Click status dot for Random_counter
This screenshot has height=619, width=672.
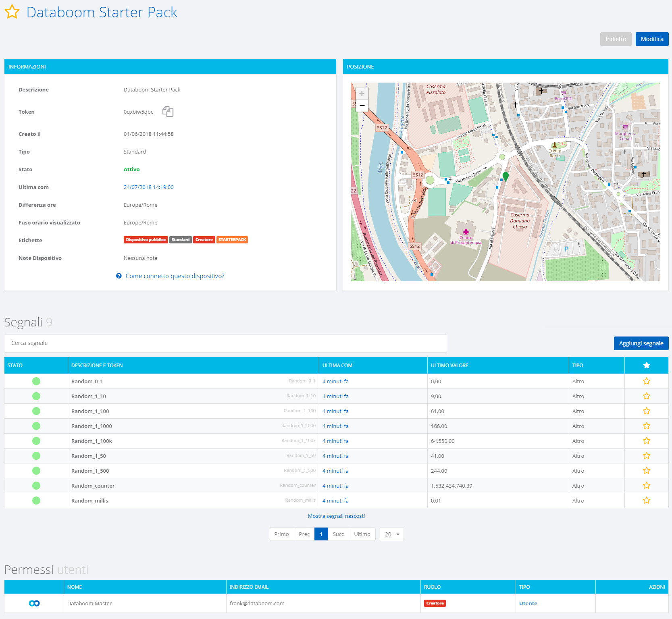point(36,486)
